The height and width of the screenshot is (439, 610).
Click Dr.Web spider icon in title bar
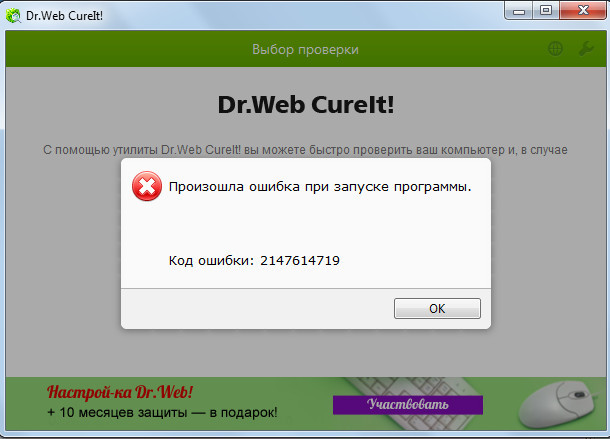coord(13,12)
